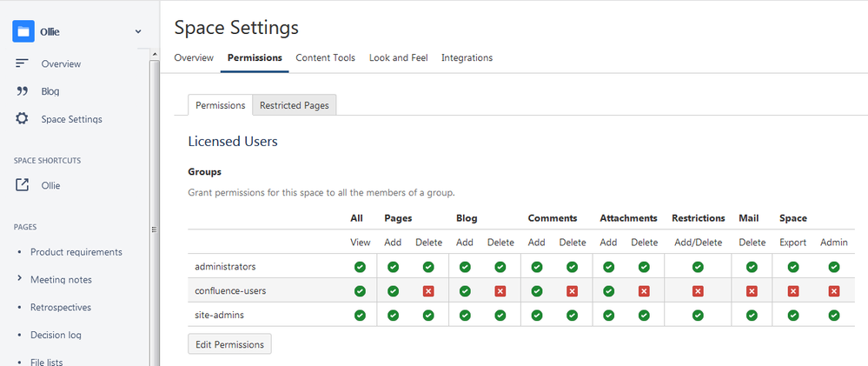Click the Ollie shortcut external-link icon

coord(23,185)
